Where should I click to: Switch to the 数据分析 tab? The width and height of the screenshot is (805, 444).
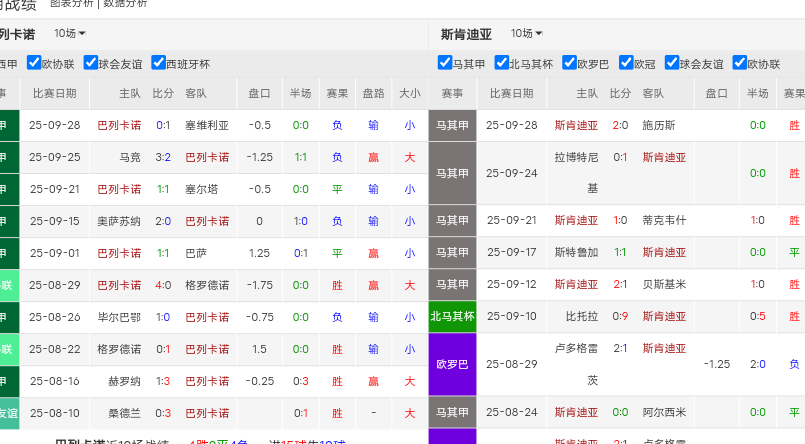point(125,4)
